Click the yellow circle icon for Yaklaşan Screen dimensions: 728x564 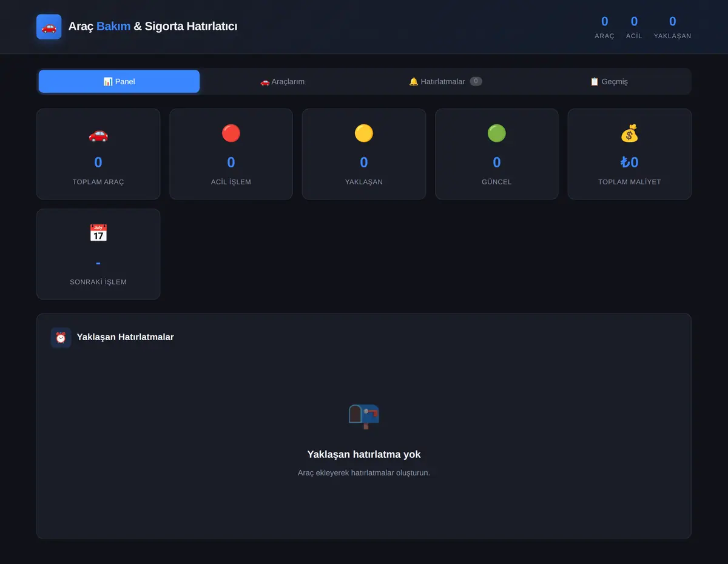[x=364, y=133]
